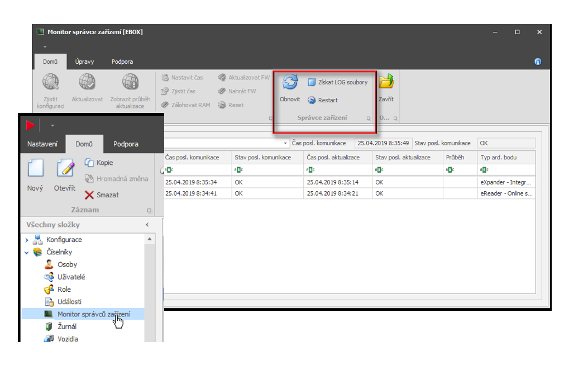Open dropdown left of Čas posl. komunikace
Image resolution: width=588 pixels, height=365 pixels.
point(286,144)
